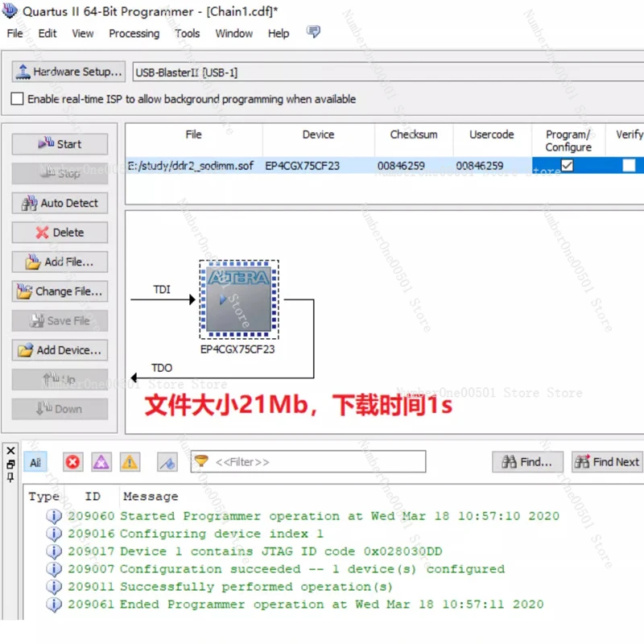
Task: Click the Find Next button
Action: click(x=607, y=462)
